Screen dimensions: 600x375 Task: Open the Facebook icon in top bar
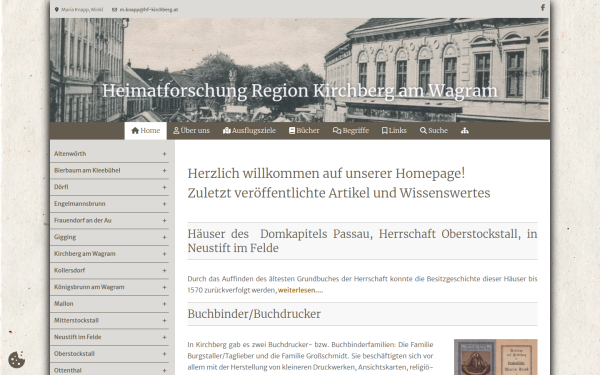pos(543,8)
